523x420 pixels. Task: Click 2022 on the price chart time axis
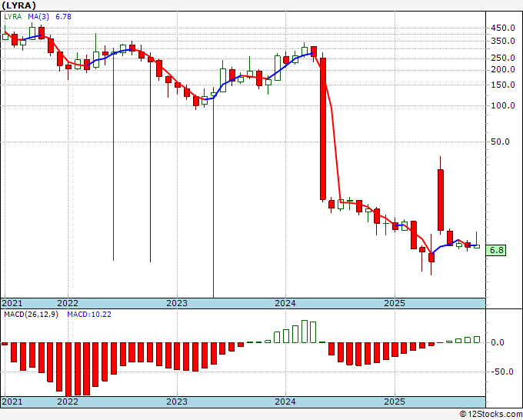pyautogui.click(x=68, y=303)
